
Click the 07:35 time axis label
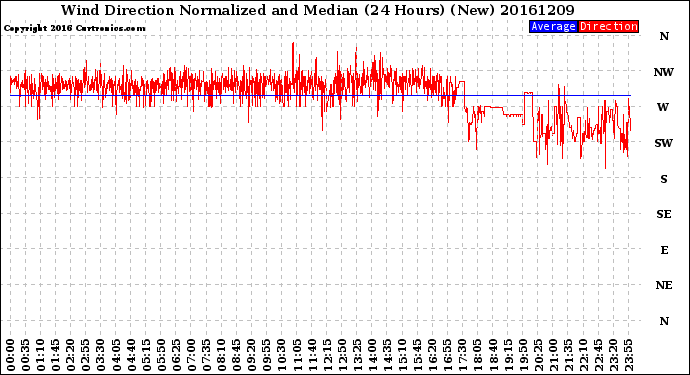(206, 355)
